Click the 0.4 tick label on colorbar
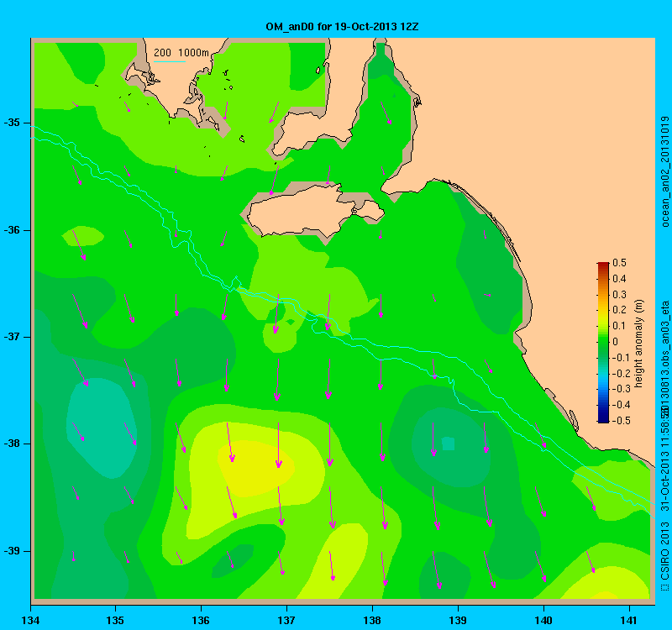 tap(619, 279)
